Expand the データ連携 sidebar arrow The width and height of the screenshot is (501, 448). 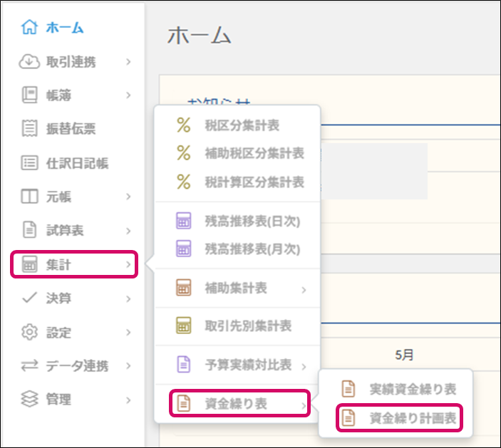tap(128, 366)
